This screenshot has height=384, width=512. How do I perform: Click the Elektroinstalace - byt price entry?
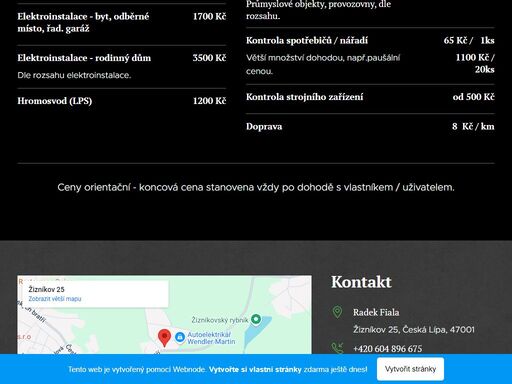122,22
